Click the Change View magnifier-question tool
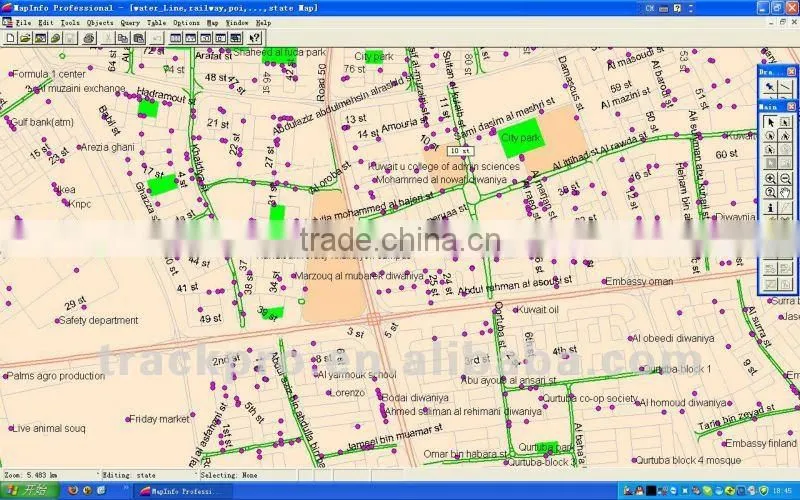The image size is (800, 500). coord(770,193)
